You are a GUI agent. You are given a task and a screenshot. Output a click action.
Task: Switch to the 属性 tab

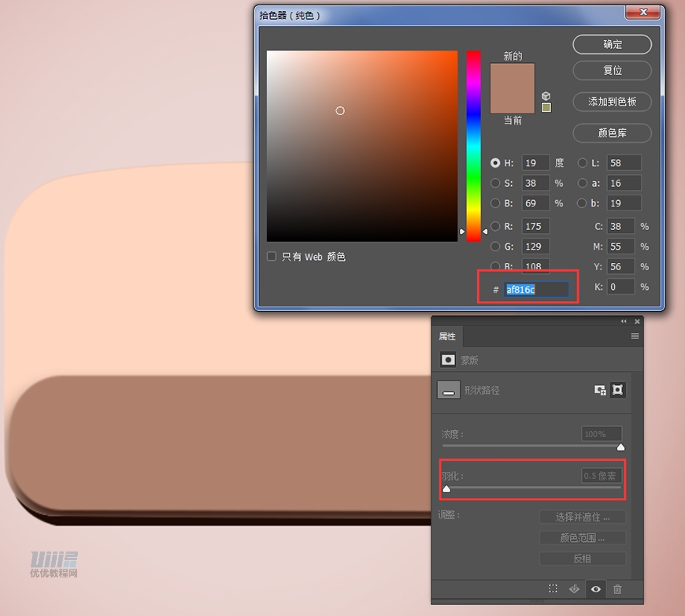tap(447, 336)
